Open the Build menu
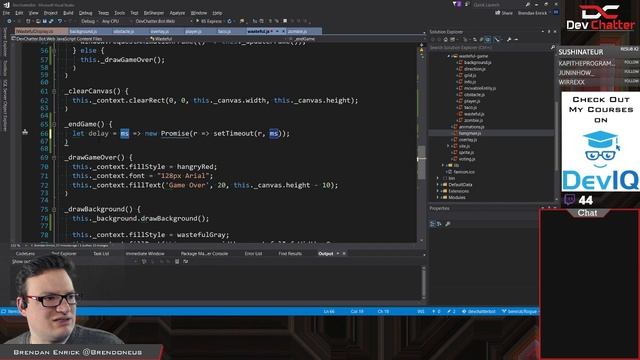Viewport: 640px width, 360px height. pyautogui.click(x=68, y=13)
